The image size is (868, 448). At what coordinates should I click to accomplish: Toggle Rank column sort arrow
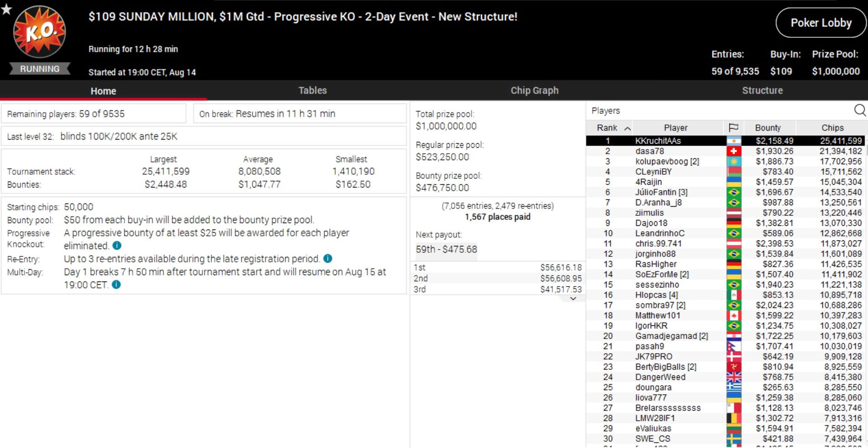[x=627, y=128]
